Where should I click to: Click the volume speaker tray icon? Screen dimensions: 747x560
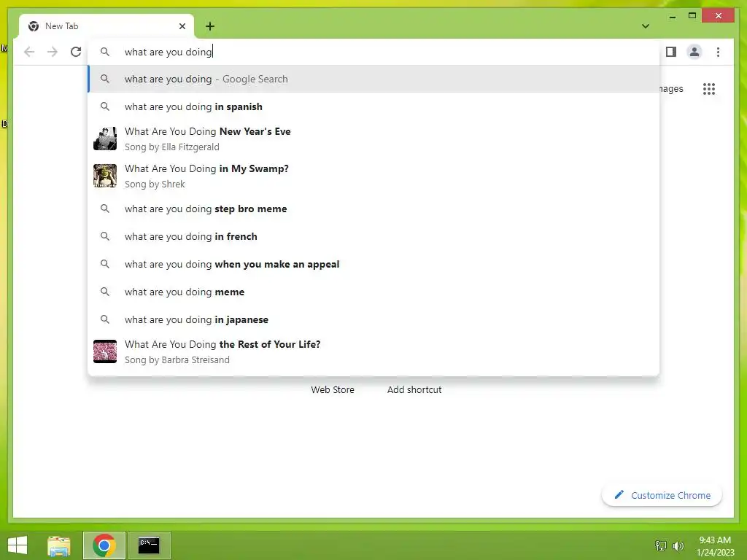pos(678,545)
